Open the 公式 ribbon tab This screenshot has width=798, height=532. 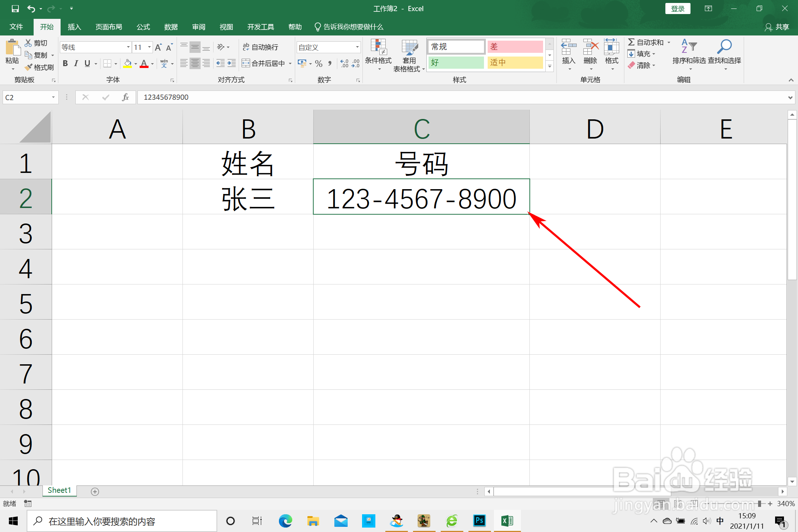pos(143,27)
